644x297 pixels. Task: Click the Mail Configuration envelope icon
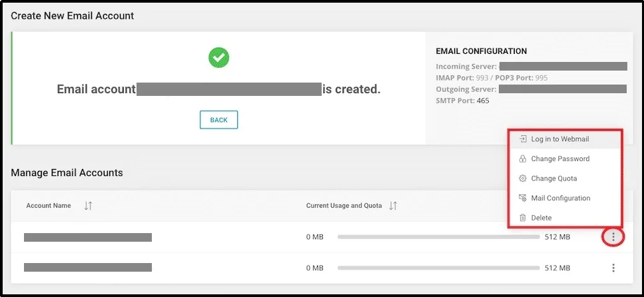tap(523, 198)
